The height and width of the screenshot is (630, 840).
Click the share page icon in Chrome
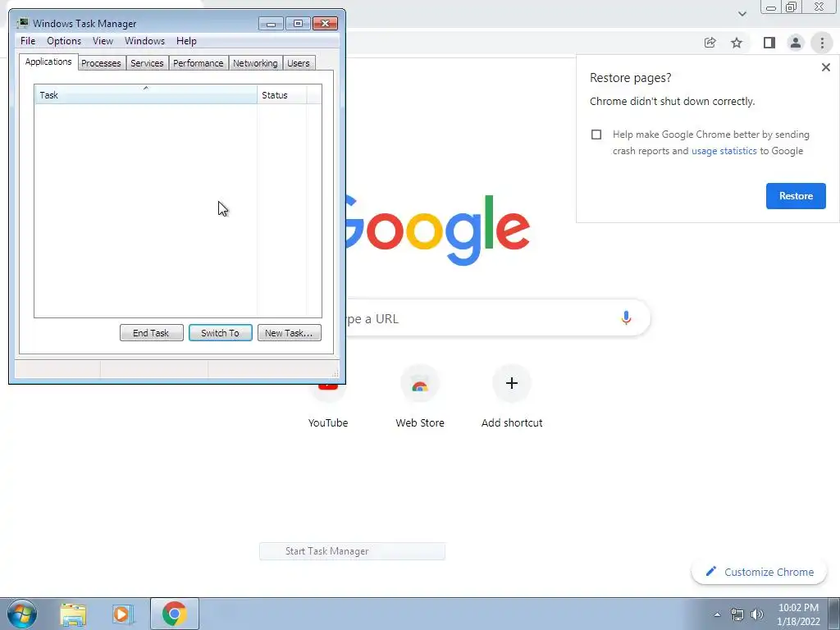click(x=710, y=43)
